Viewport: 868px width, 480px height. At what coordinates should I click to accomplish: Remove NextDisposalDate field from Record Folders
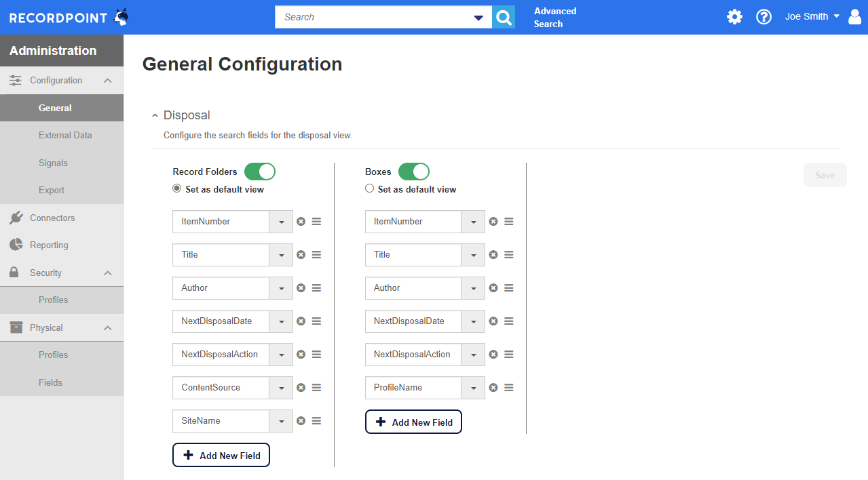click(x=301, y=321)
